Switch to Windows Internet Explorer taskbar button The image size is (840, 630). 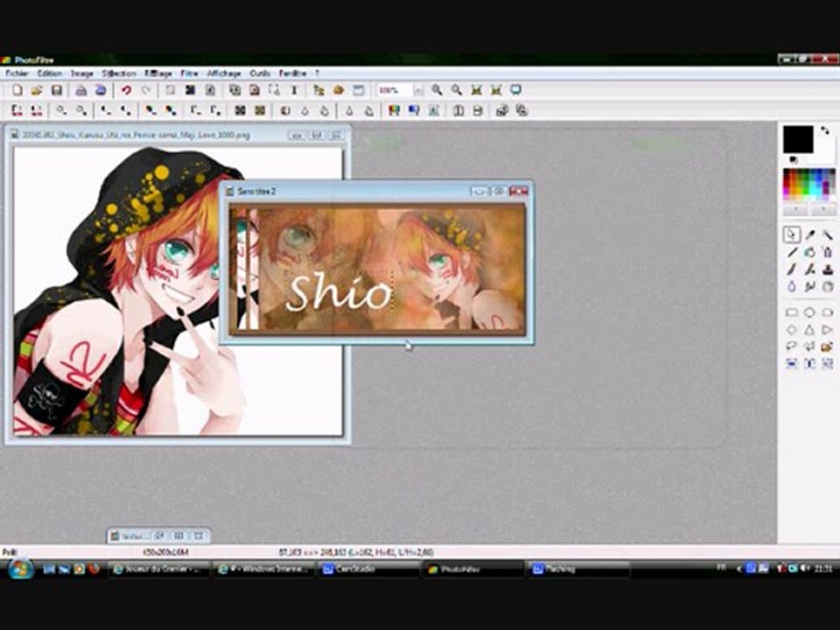pyautogui.click(x=263, y=569)
